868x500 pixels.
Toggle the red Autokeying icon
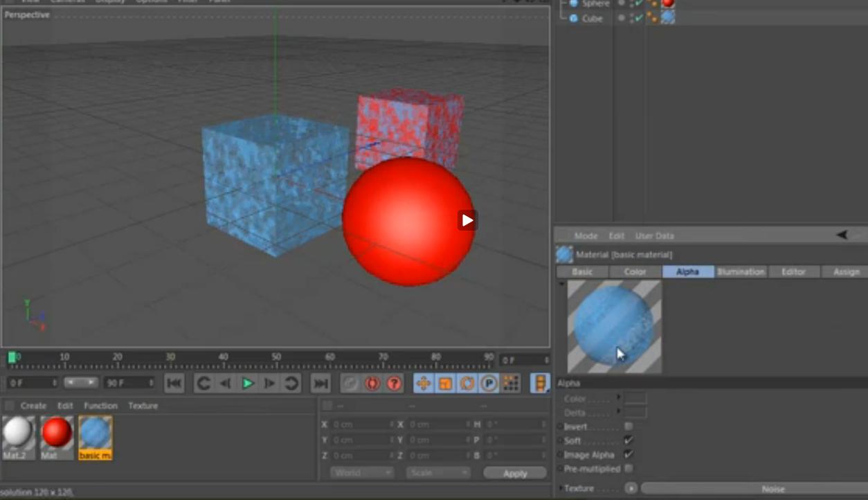click(x=372, y=383)
